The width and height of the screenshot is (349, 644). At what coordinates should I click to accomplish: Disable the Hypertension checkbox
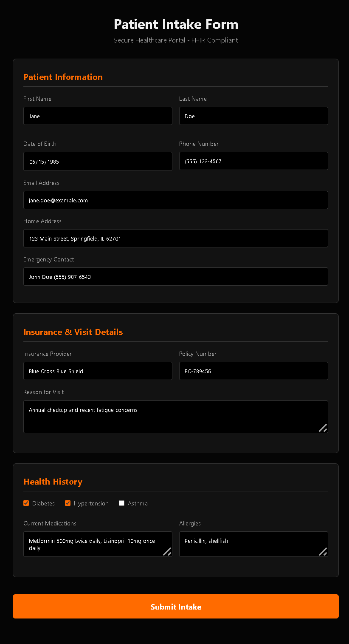(68, 503)
